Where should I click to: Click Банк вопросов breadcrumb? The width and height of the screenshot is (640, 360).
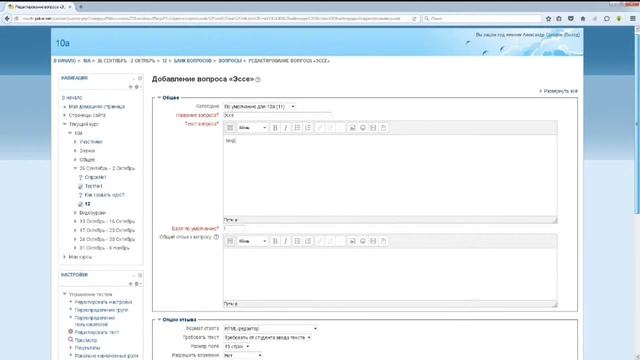click(193, 61)
